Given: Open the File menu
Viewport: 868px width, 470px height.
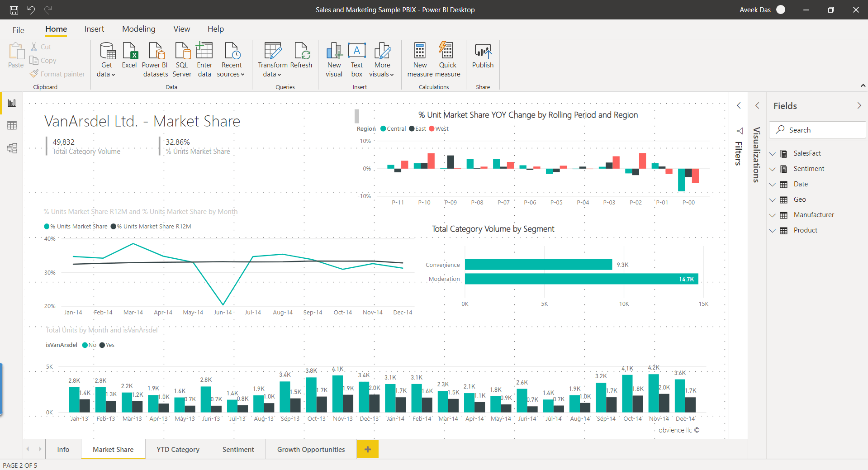Looking at the screenshot, I should pos(19,30).
